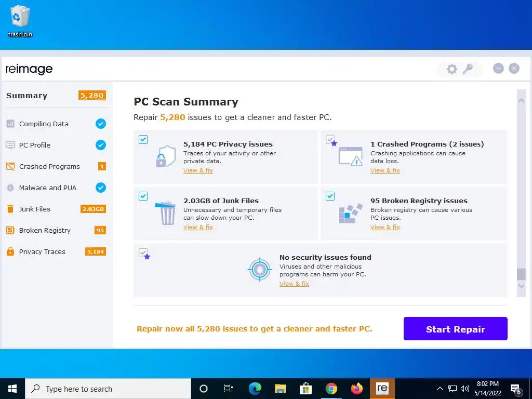The height and width of the screenshot is (399, 532).
Task: Click the security bug target icon
Action: (260, 270)
